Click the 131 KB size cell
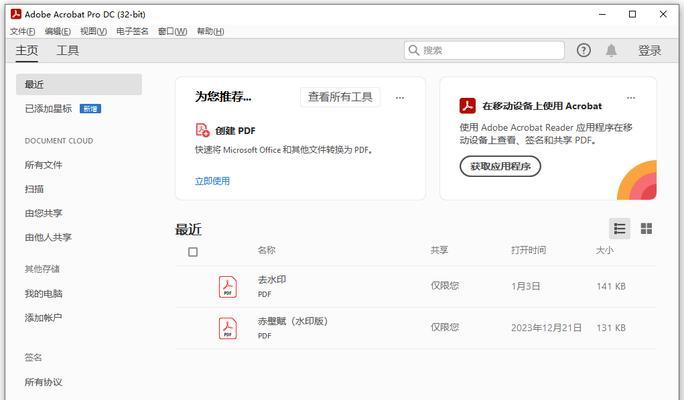Image resolution: width=684 pixels, height=400 pixels. (x=611, y=328)
